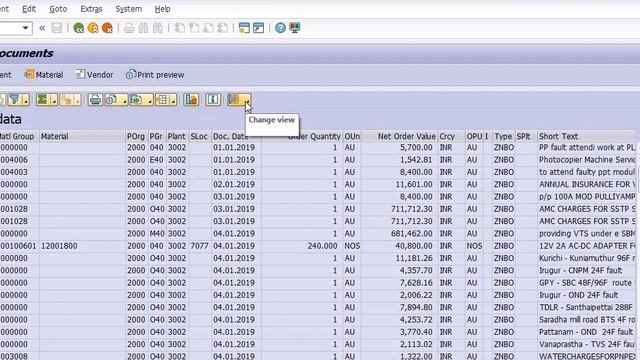
Task: Create a new session window icon
Action: (x=244, y=28)
